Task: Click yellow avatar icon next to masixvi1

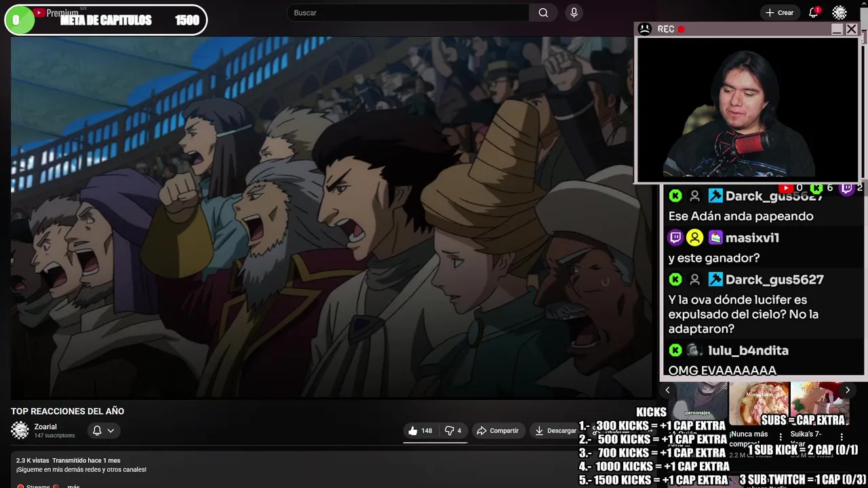Action: (x=694, y=238)
